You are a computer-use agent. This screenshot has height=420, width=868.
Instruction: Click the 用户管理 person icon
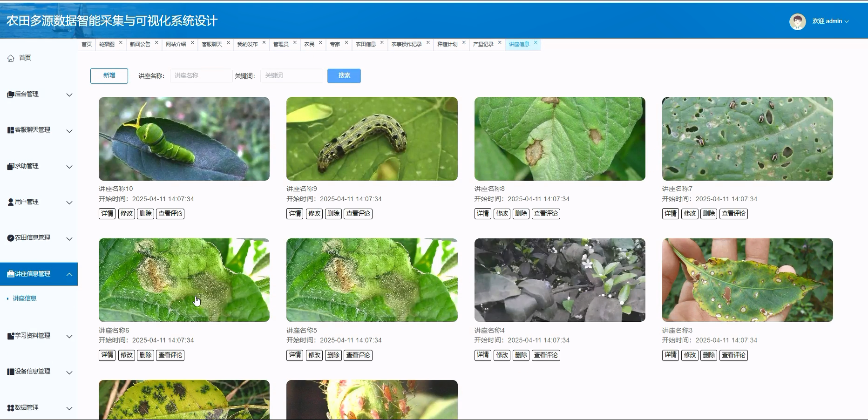pyautogui.click(x=11, y=202)
